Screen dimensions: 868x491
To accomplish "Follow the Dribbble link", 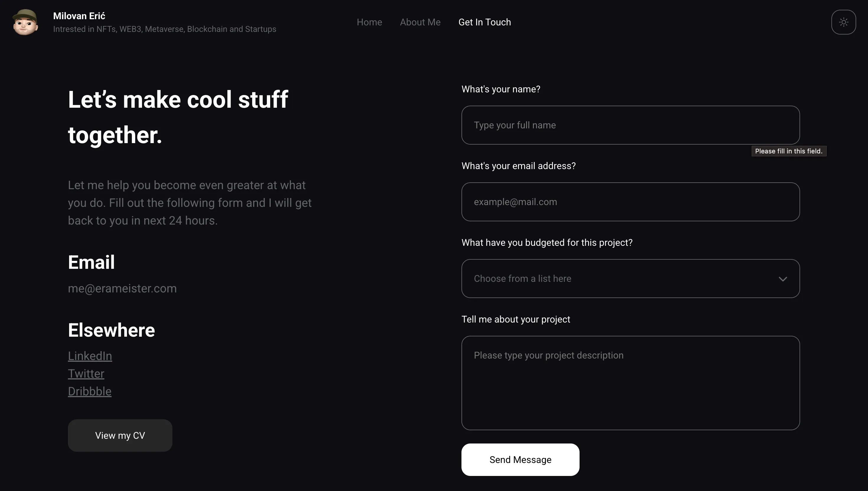I will tap(89, 391).
